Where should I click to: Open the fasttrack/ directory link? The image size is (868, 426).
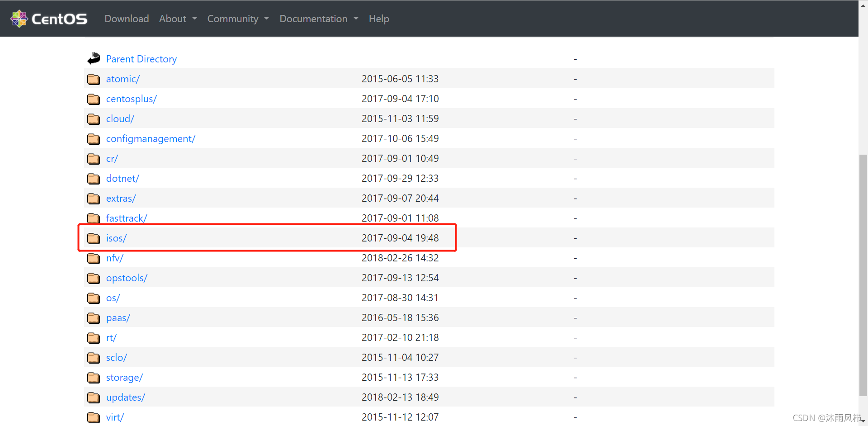127,218
